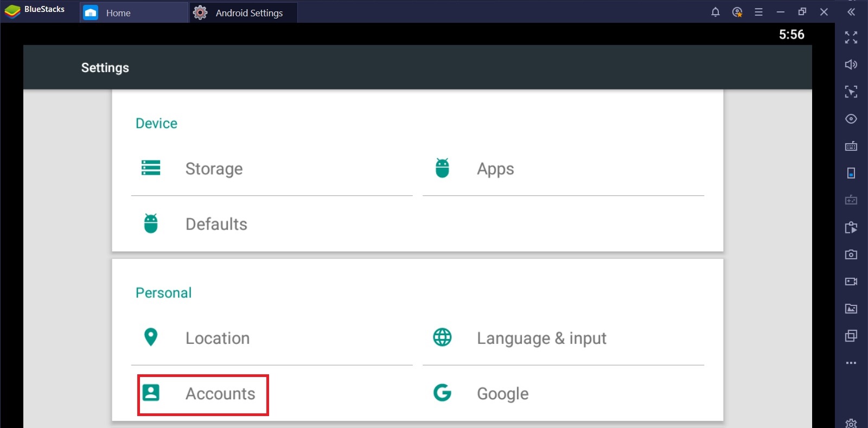
Task: Show more sidebar options with three dots
Action: tap(851, 363)
